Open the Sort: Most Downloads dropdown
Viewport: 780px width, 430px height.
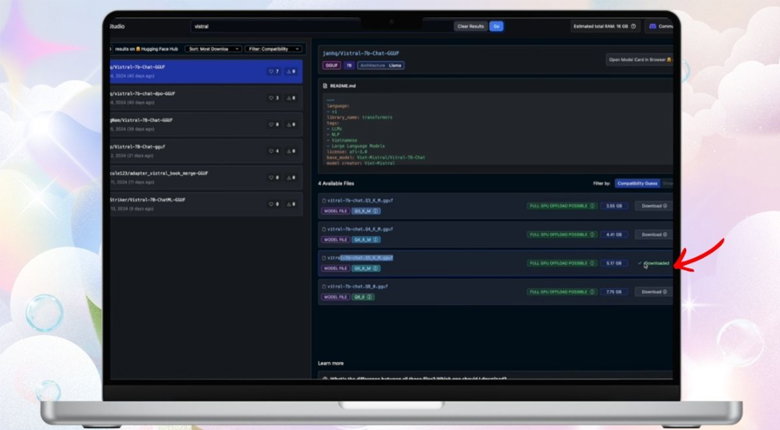[x=213, y=49]
